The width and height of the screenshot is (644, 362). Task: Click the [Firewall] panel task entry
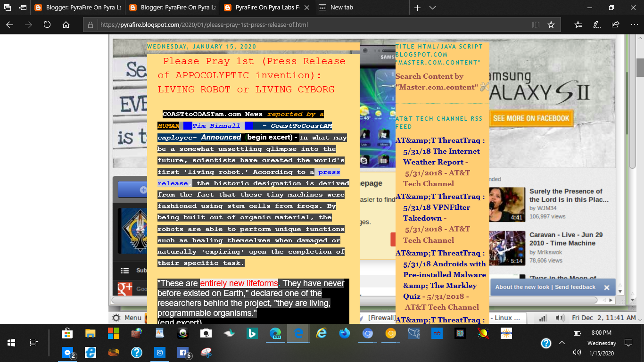[x=382, y=318]
